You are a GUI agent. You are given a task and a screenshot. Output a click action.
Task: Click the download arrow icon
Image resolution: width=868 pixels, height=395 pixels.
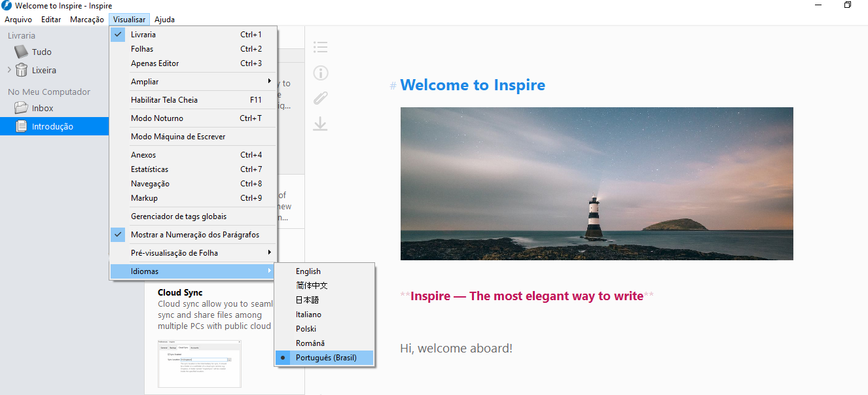pyautogui.click(x=320, y=124)
